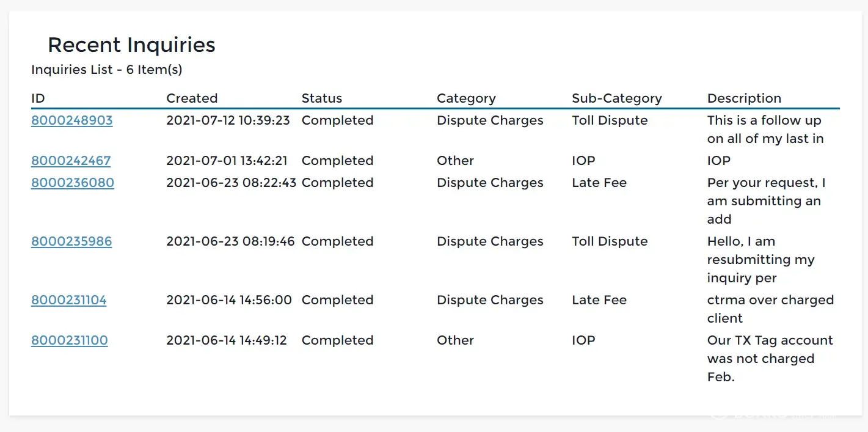Open inquiry 8000248903 link
The height and width of the screenshot is (432, 868).
click(x=71, y=120)
